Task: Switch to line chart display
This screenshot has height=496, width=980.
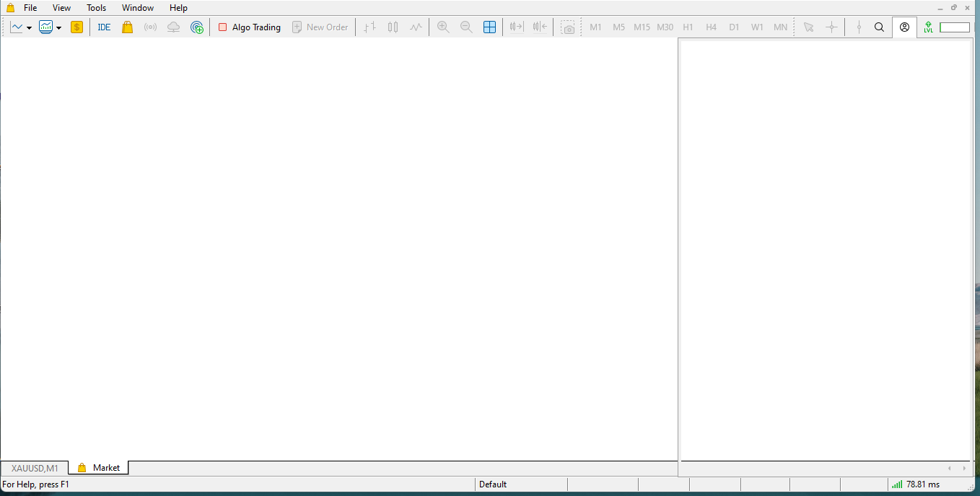Action: [x=416, y=27]
